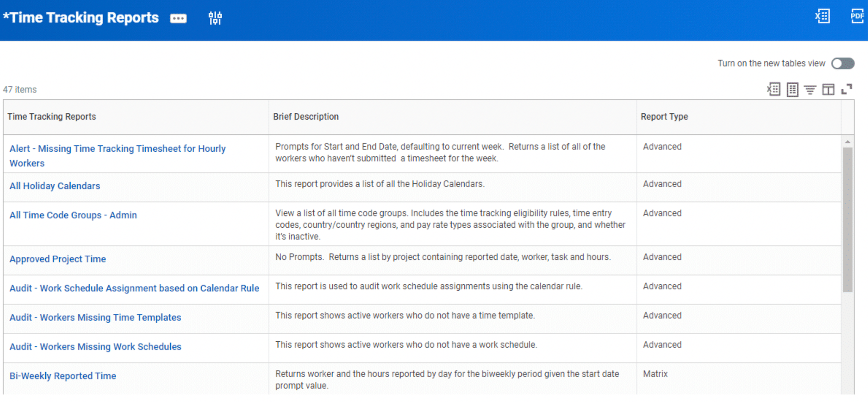The height and width of the screenshot is (402, 868).
Task: Export report to Excel from header bar
Action: point(822,16)
